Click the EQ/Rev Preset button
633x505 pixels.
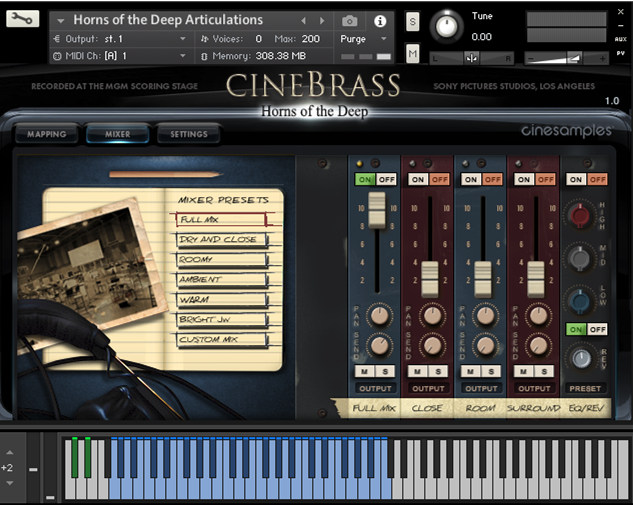(x=586, y=388)
